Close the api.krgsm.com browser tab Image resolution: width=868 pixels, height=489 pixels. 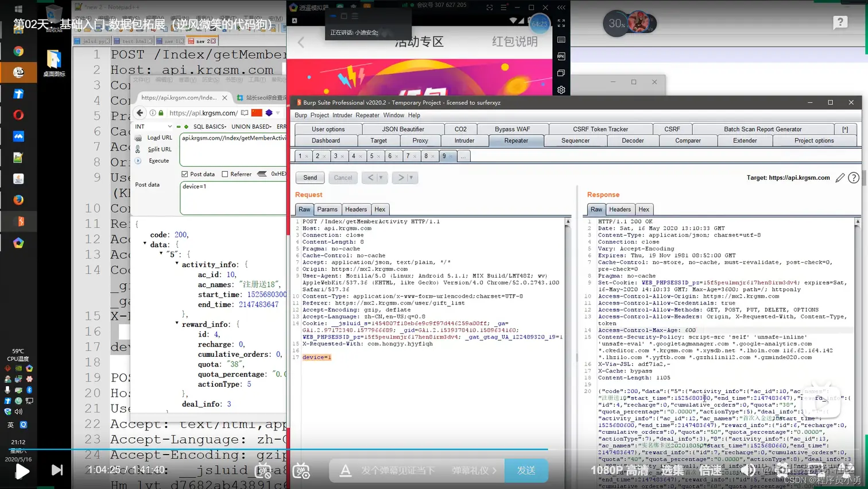click(x=224, y=98)
